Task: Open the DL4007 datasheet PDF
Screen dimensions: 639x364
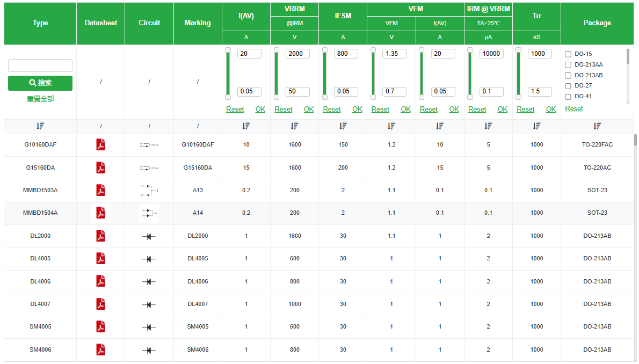Action: pos(100,304)
